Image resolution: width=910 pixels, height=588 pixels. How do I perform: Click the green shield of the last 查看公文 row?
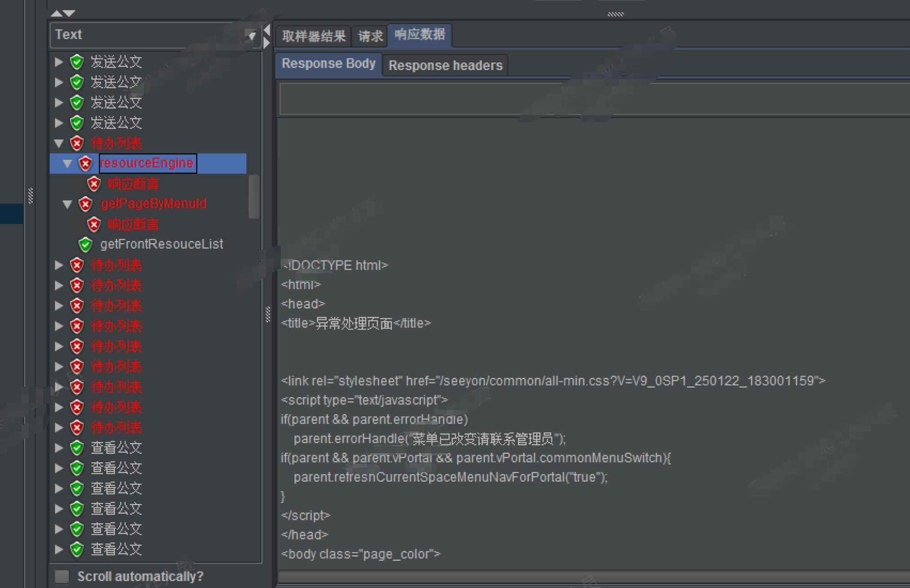77,549
